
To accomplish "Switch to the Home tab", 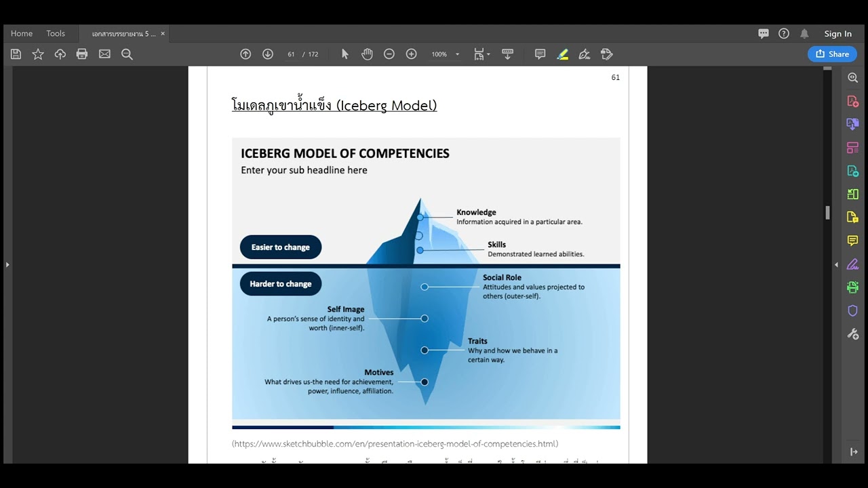I will [22, 34].
